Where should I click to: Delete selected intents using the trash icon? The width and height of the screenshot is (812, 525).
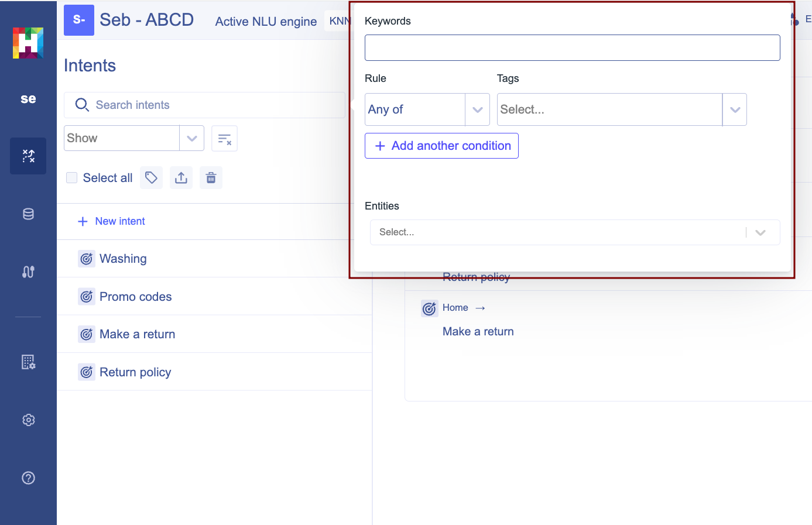[211, 177]
